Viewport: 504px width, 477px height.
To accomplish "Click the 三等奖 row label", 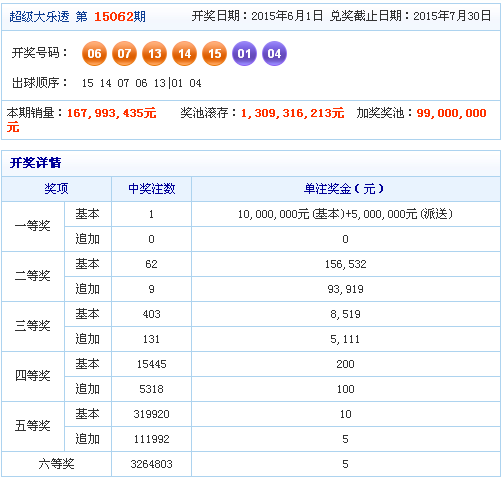I will [33, 326].
